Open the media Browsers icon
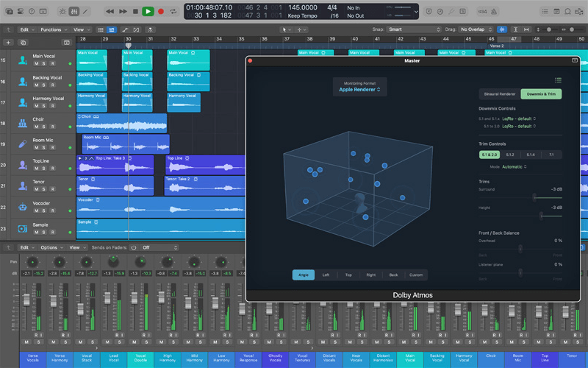Screen dimensions: 588x368 [579, 11]
